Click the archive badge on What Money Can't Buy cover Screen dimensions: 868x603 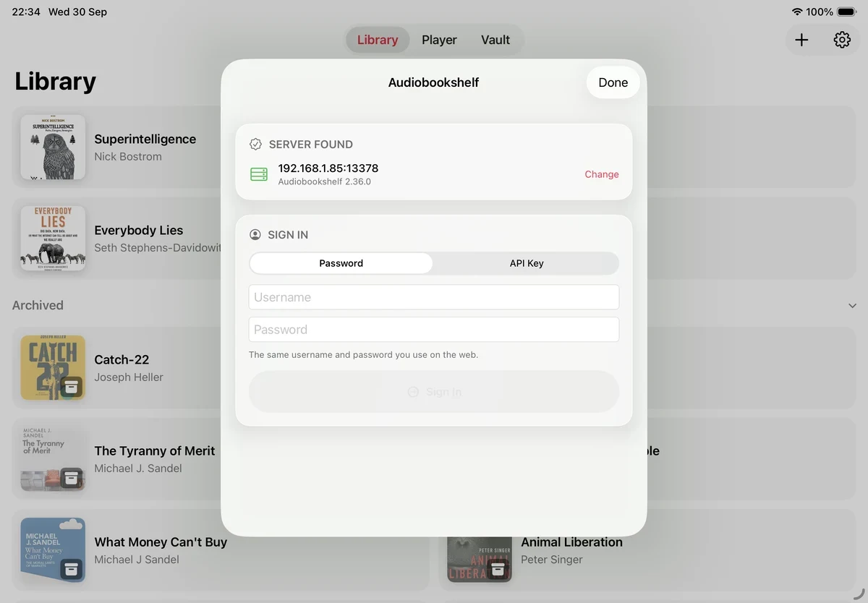click(x=71, y=570)
